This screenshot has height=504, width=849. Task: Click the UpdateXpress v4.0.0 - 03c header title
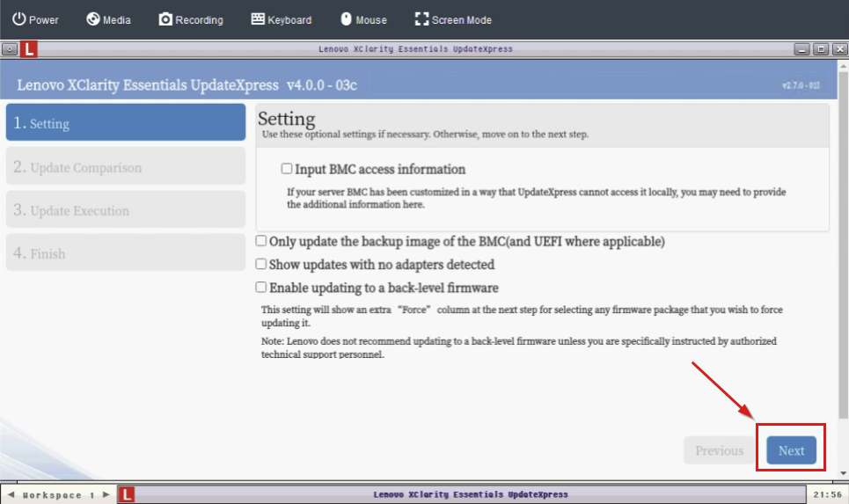point(187,85)
